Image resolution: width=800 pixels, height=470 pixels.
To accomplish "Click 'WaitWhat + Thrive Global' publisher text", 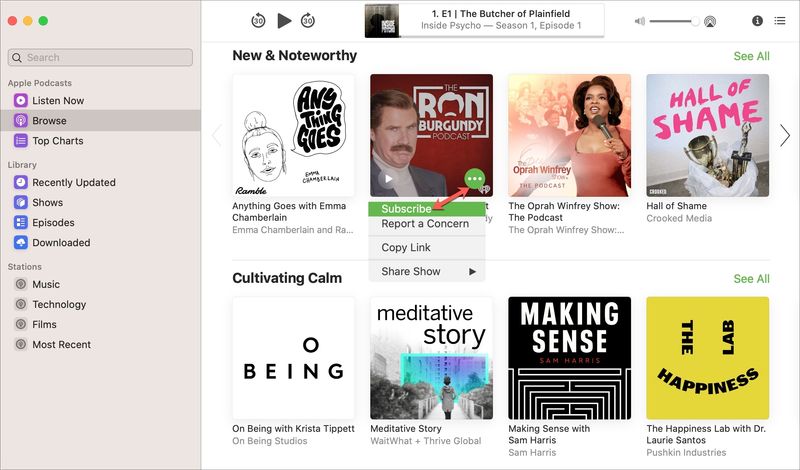I will pos(426,441).
